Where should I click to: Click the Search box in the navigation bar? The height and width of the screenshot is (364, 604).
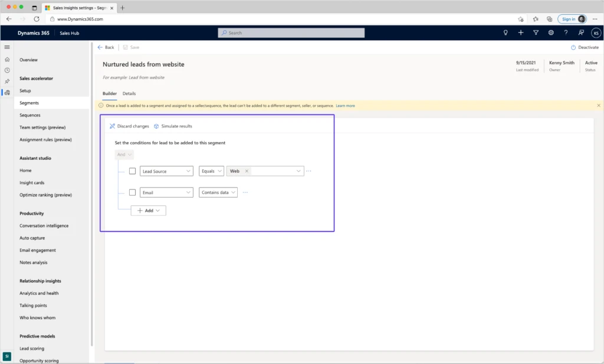click(291, 32)
